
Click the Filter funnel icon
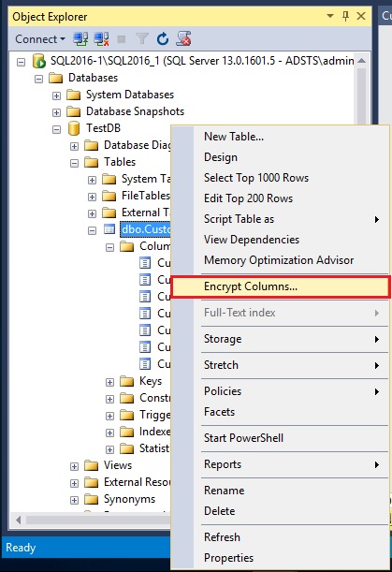142,38
